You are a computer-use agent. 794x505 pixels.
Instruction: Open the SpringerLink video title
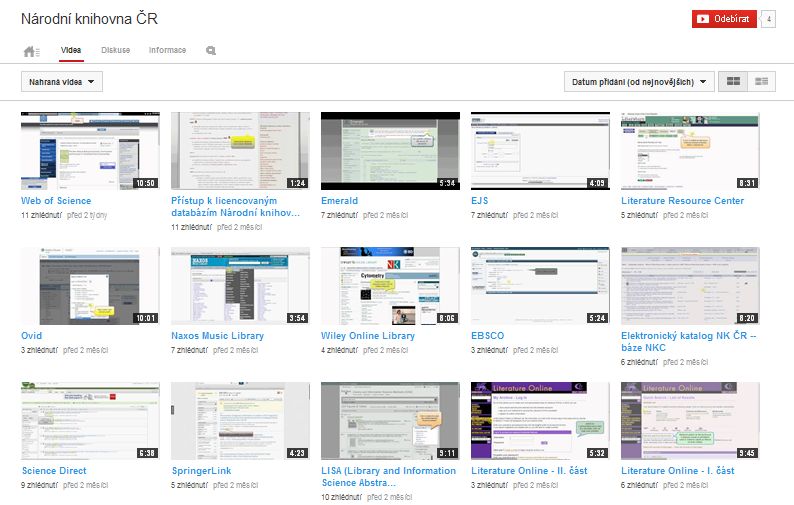point(202,471)
